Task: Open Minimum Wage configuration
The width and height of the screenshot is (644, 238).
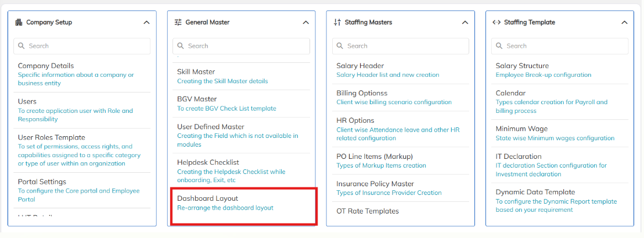Action: point(560,133)
